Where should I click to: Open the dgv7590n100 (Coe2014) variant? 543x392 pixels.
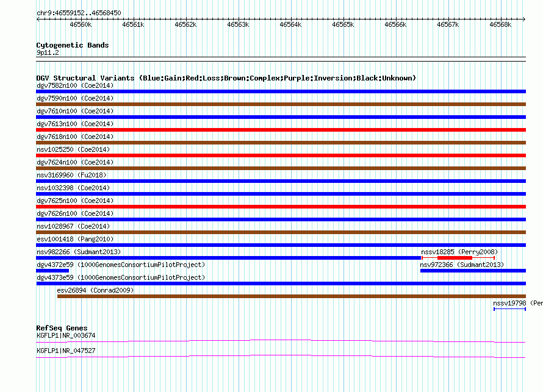[75, 98]
